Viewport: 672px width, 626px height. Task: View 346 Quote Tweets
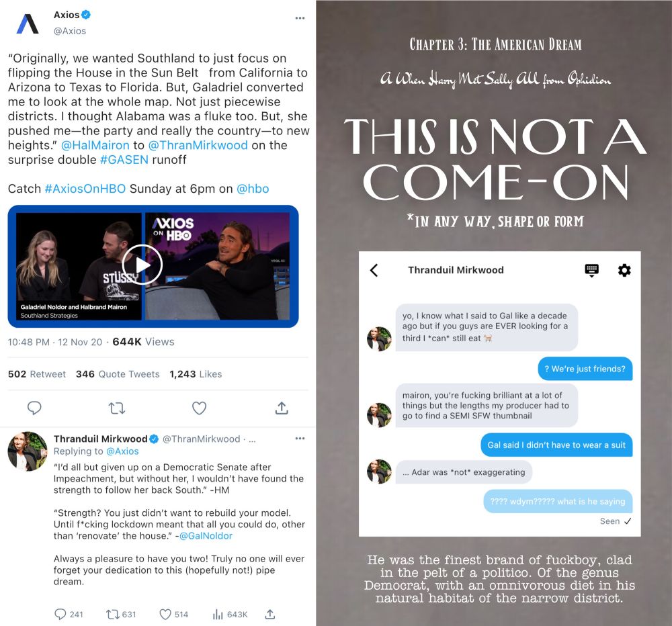point(118,374)
